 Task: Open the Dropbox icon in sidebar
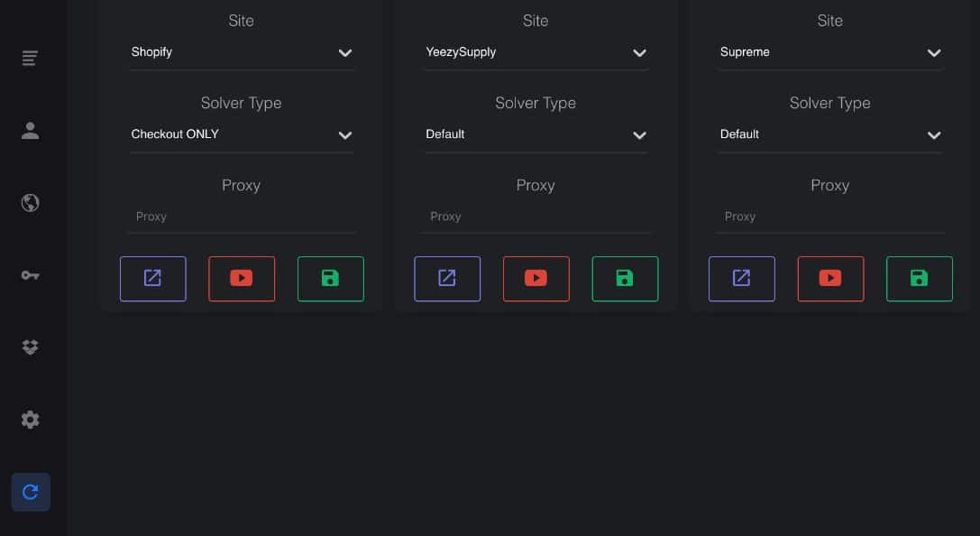point(30,347)
